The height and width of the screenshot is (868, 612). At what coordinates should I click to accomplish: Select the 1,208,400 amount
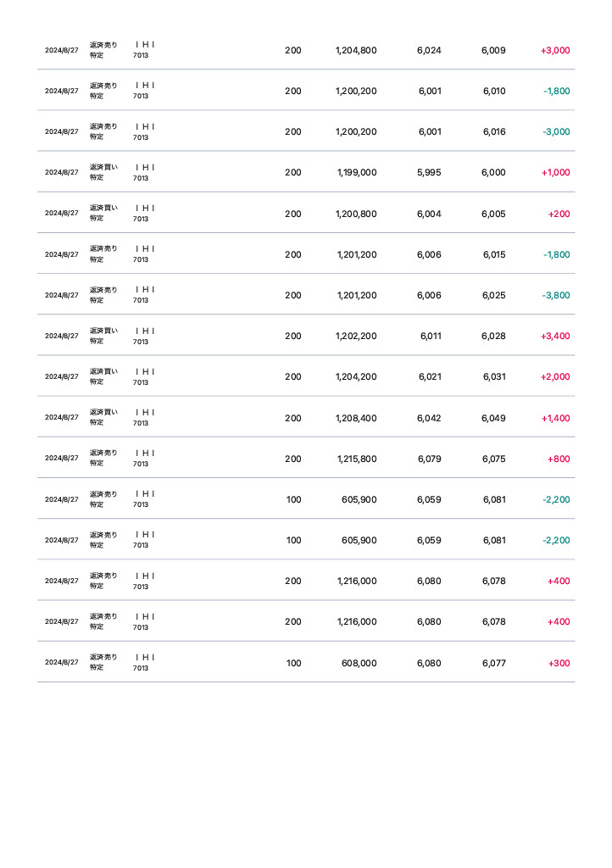356,418
